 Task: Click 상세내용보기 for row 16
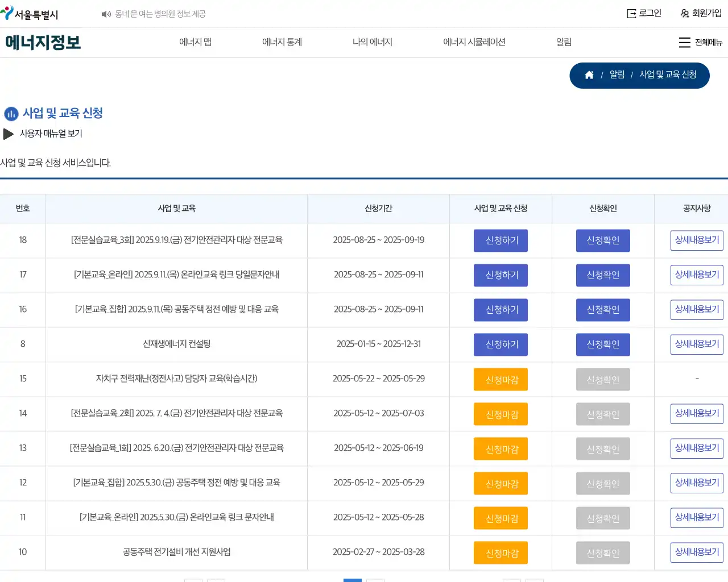pos(697,310)
